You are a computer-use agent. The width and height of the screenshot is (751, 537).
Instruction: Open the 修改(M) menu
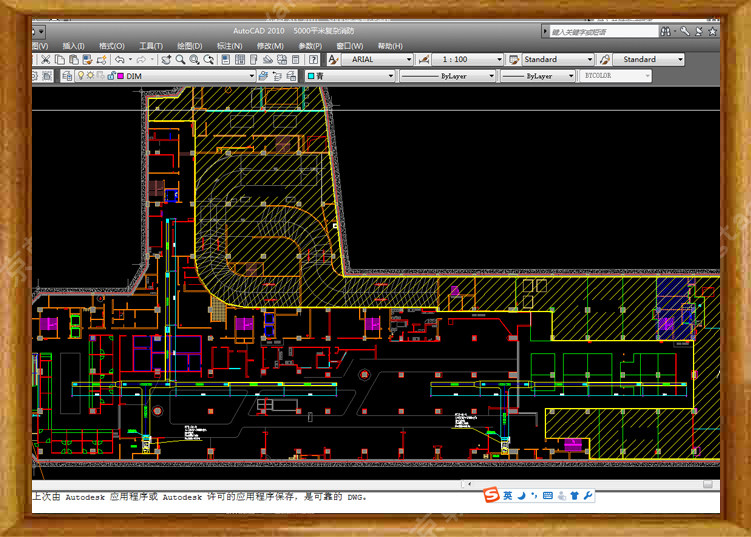[x=270, y=46]
